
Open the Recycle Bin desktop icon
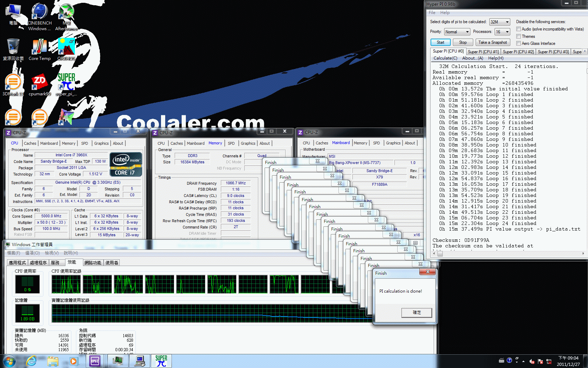13,50
